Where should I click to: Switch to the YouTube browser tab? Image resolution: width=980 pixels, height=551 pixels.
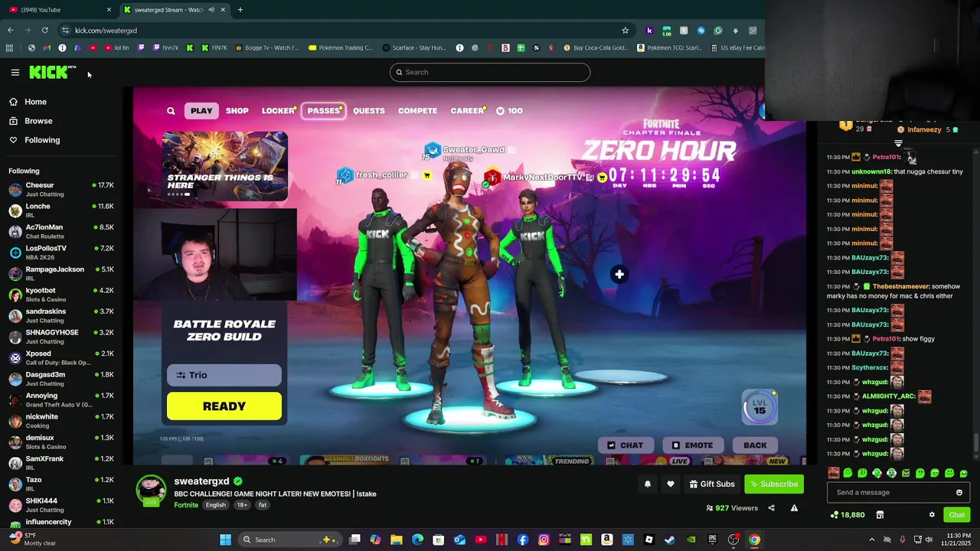click(x=57, y=9)
